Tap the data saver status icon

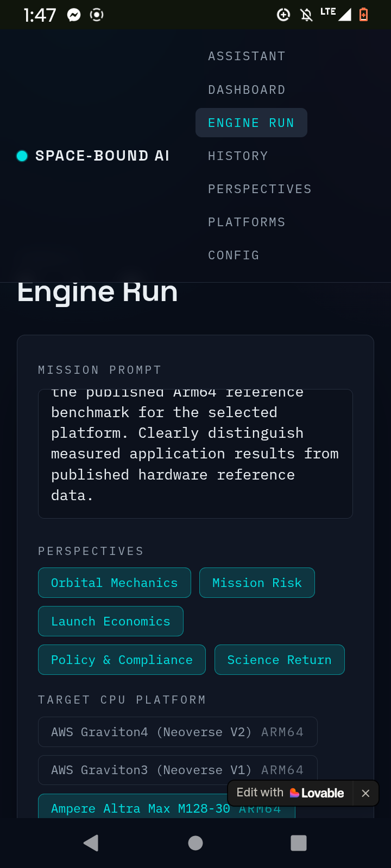[283, 15]
